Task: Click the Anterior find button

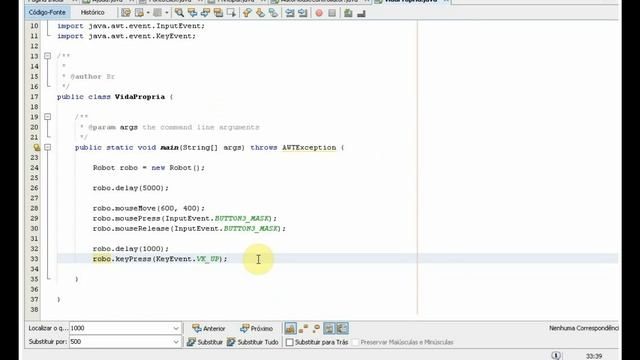Action: click(209, 328)
